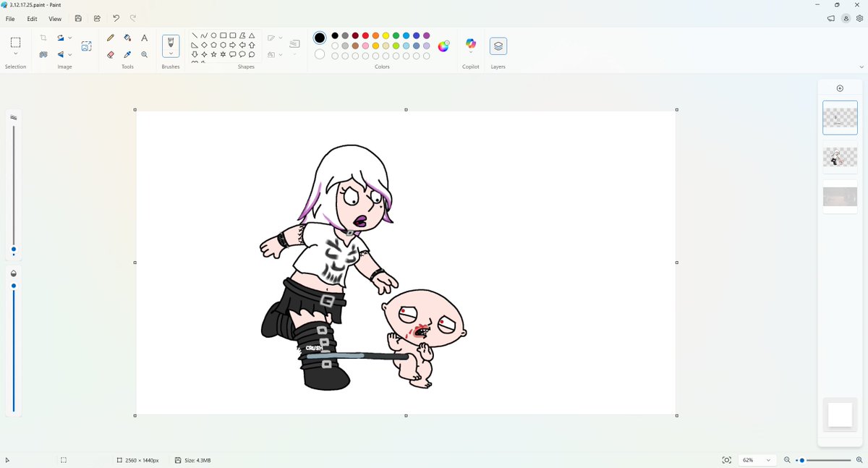Select the Oval shape
The width and height of the screenshot is (868, 468).
pos(213,35)
